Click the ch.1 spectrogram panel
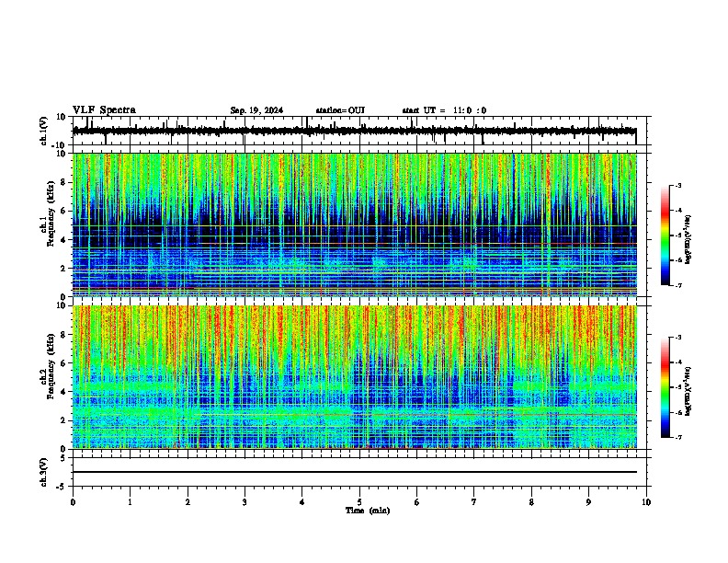The height and width of the screenshot is (563, 728). (x=354, y=224)
